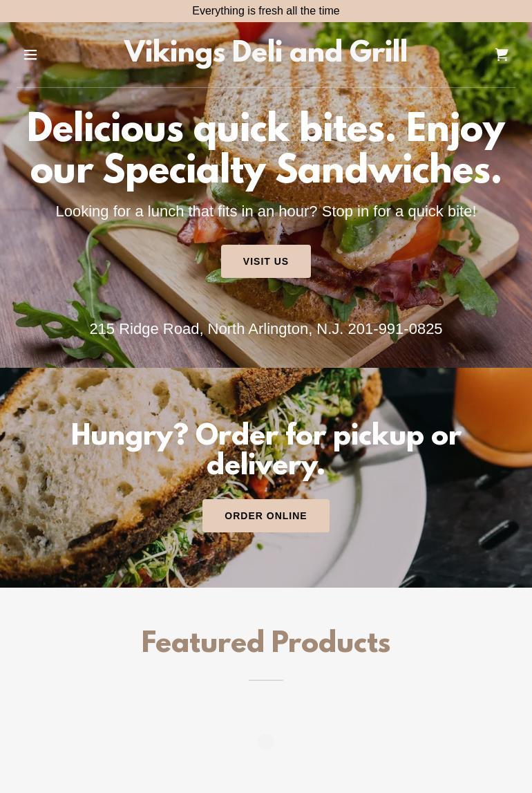Click the Vikings Deli and Grill site title

pyautogui.click(x=266, y=52)
